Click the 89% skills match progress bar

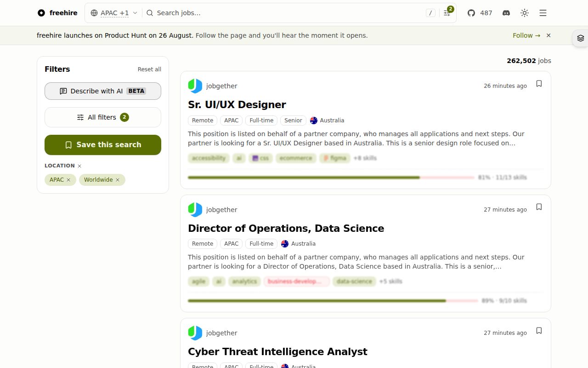pyautogui.click(x=333, y=301)
